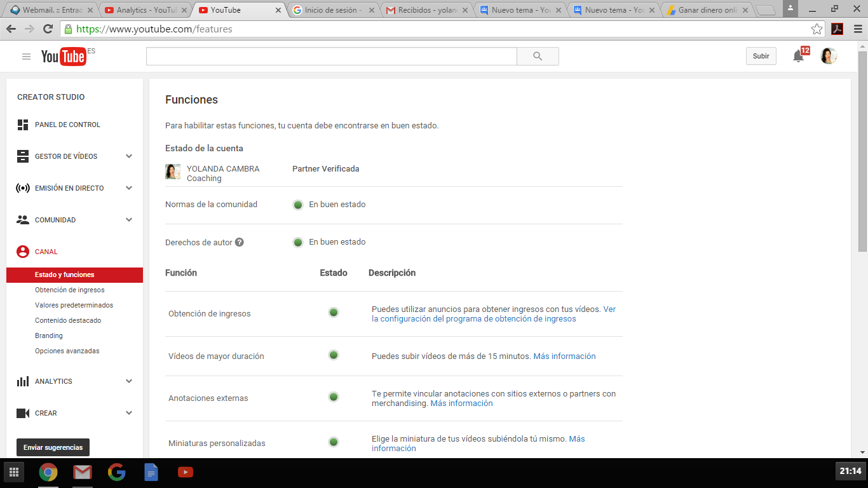Image resolution: width=868 pixels, height=488 pixels.
Task: Open Chrome from the taskbar
Action: 48,472
